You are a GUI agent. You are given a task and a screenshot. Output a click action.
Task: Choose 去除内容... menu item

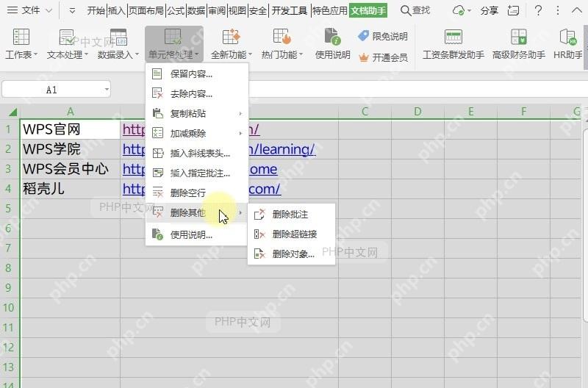tap(197, 94)
